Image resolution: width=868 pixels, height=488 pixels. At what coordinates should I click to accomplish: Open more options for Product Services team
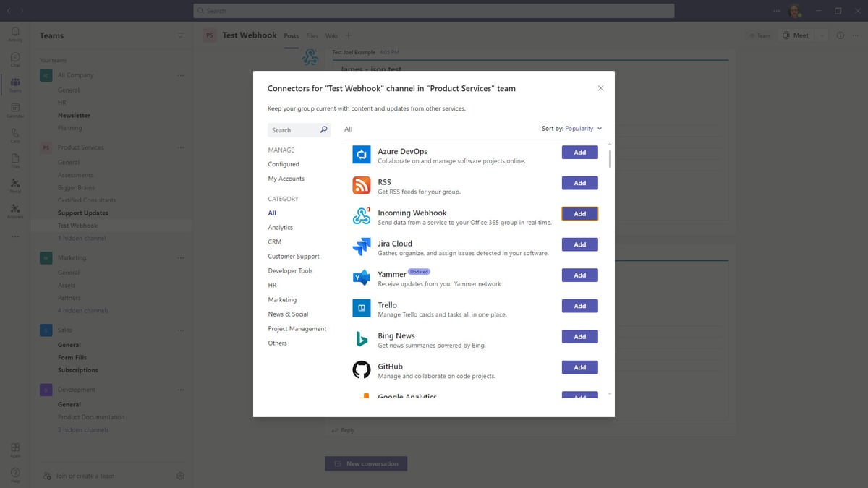point(180,147)
